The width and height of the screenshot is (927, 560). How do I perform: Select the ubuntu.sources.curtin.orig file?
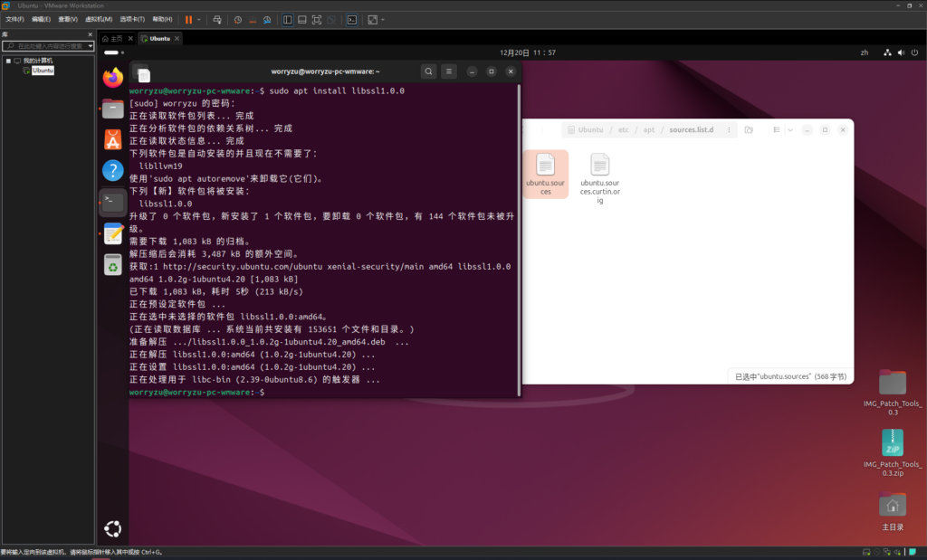coord(599,177)
